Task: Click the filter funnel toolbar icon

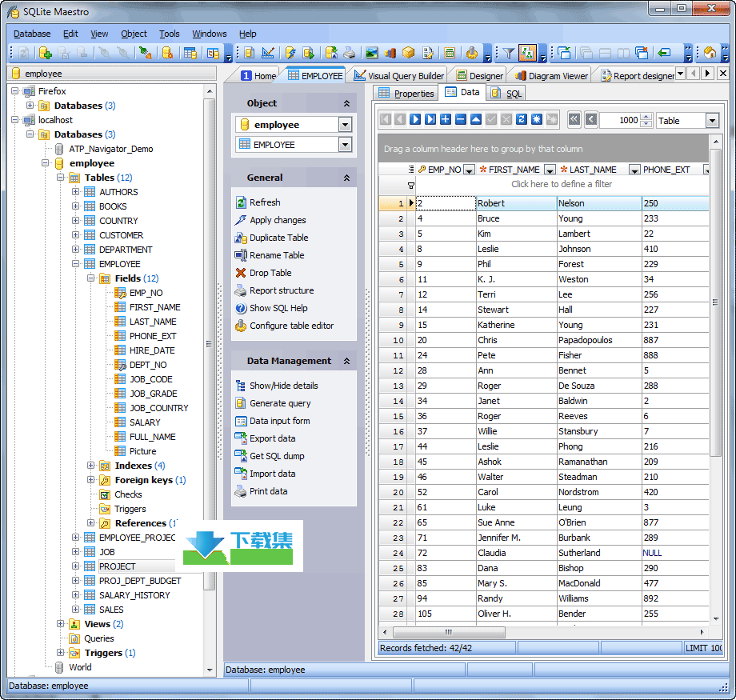Action: [508, 53]
